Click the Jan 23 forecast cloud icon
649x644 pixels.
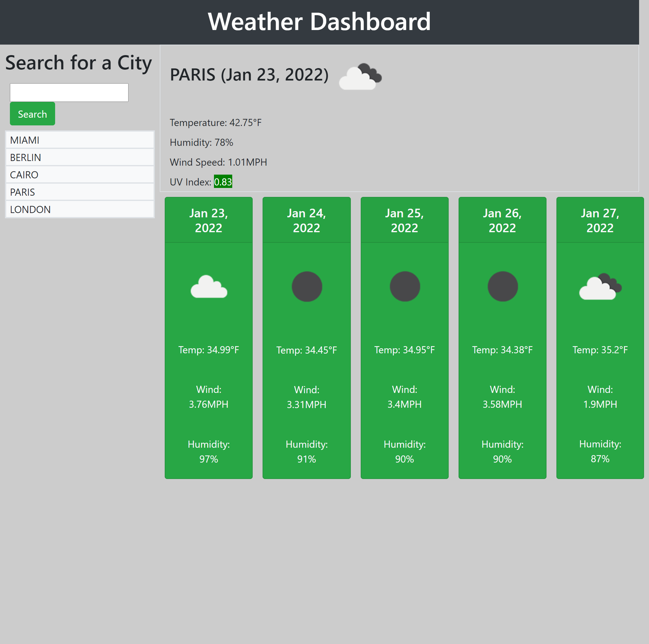point(209,287)
